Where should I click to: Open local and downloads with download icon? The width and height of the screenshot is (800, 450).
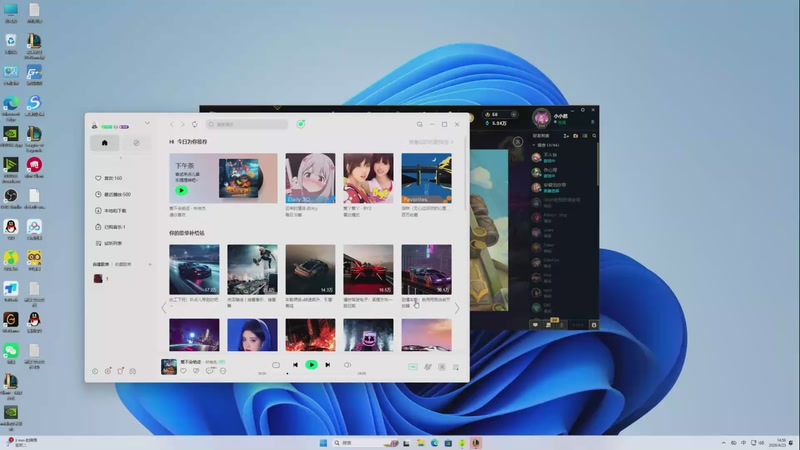point(110,211)
